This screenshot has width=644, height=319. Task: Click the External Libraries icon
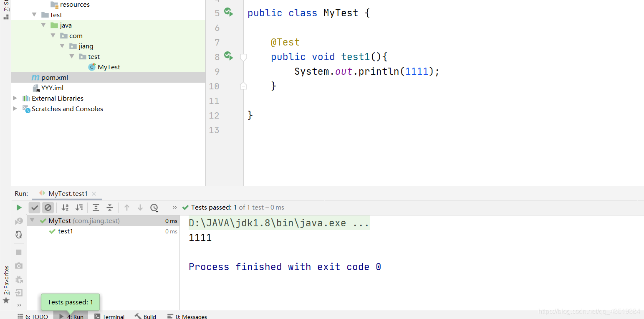(26, 98)
